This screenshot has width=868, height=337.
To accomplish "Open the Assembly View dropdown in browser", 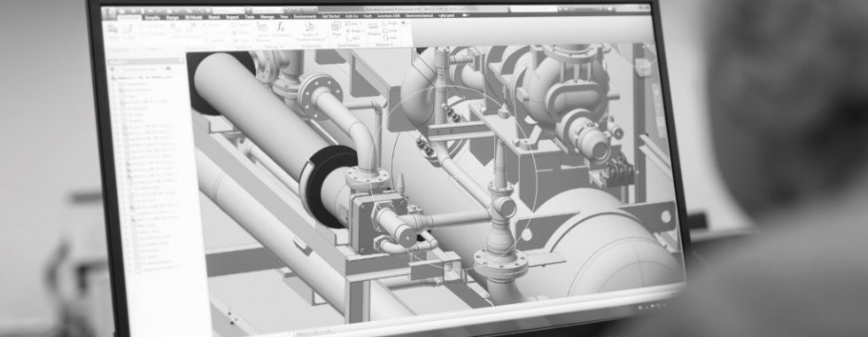I will click(x=142, y=69).
